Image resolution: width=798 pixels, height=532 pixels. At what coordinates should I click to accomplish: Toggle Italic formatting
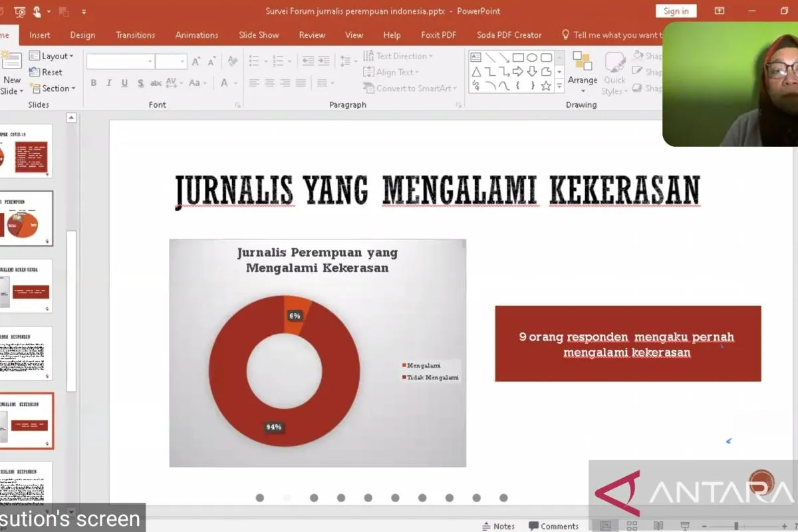pyautogui.click(x=109, y=83)
